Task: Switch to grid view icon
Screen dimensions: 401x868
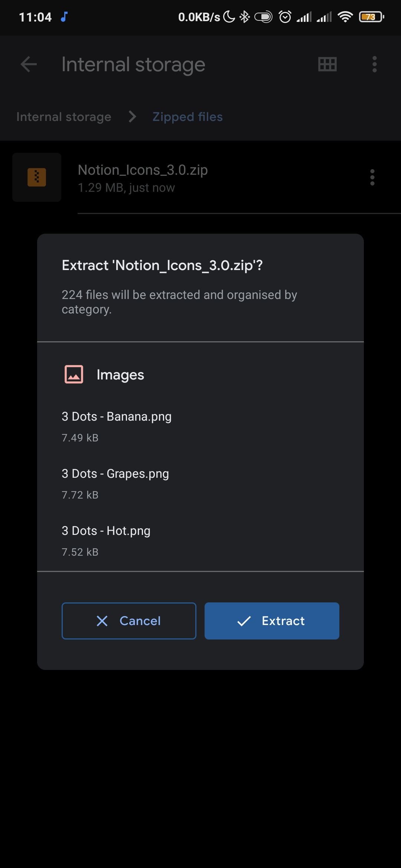Action: coord(327,65)
